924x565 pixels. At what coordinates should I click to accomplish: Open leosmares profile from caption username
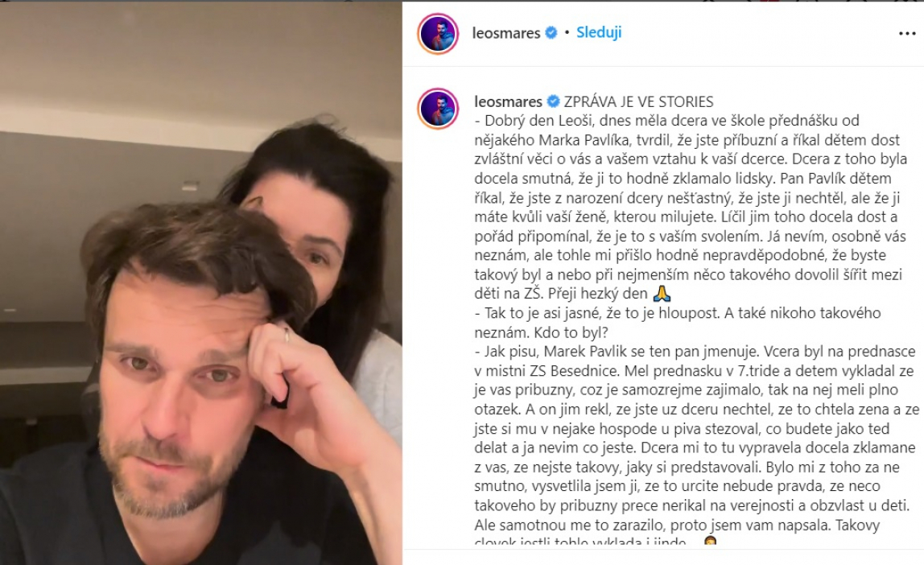coord(508,102)
